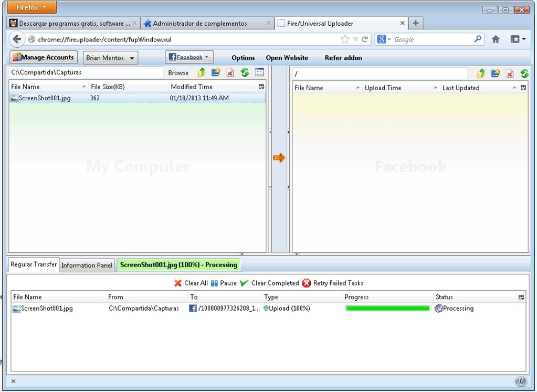The width and height of the screenshot is (537, 392).
Task: Open the Options menu
Action: [x=243, y=58]
